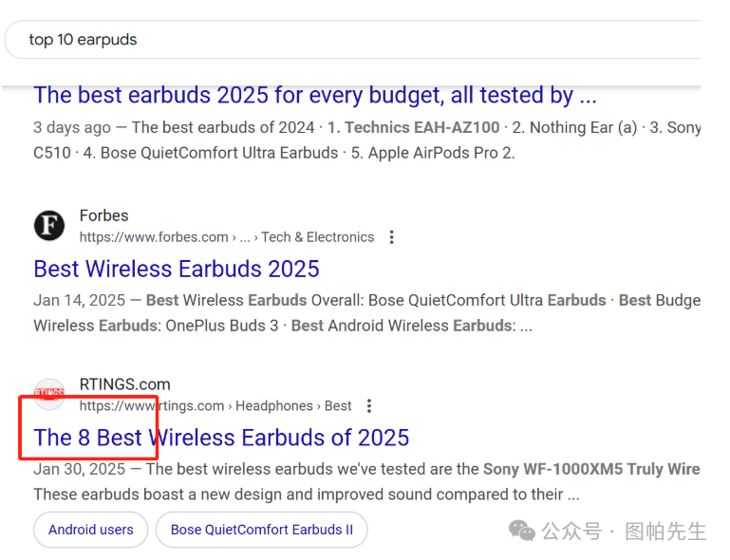730x560 pixels.
Task: Click the forbes.com Tech & Electronics breadcrumb URL
Action: point(227,237)
